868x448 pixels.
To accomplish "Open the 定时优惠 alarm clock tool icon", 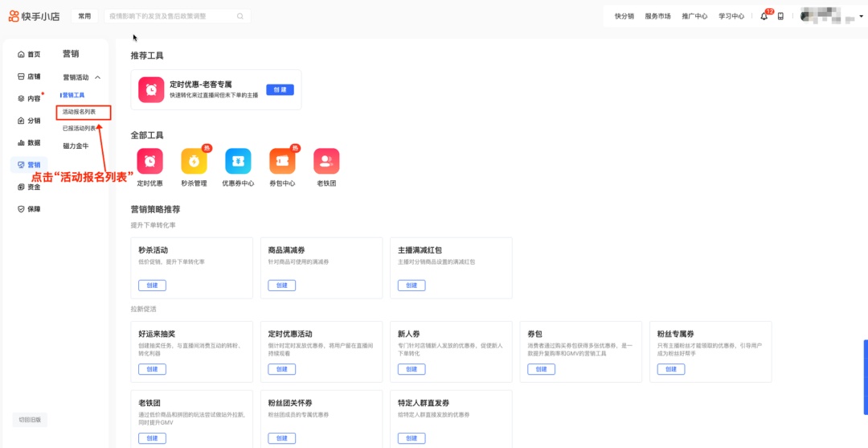I will 149,162.
